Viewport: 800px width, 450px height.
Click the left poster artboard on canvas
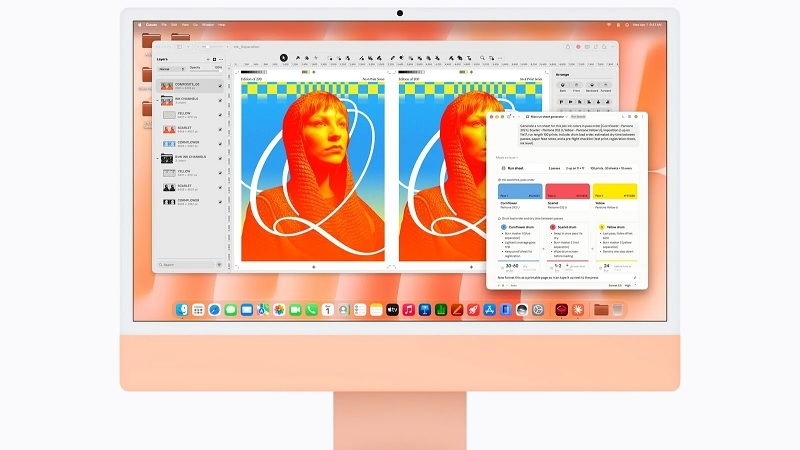click(313, 171)
